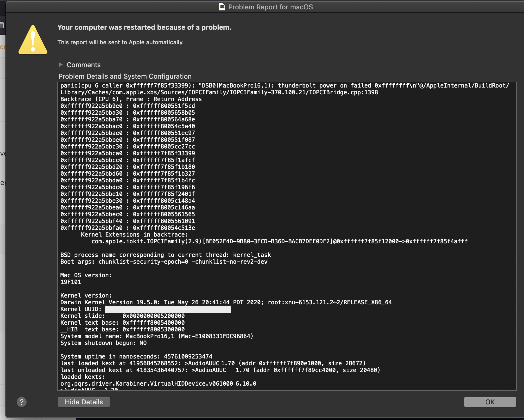Expand the Comments disclosure triangle
Screen dimensions: 524x420
(x=61, y=65)
